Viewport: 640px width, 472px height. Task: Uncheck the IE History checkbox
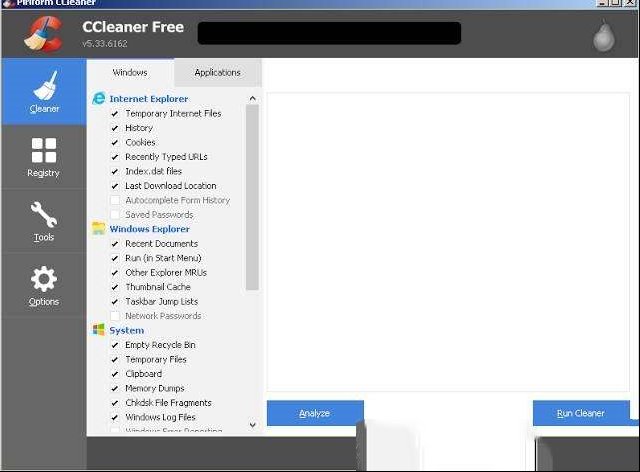[115, 128]
